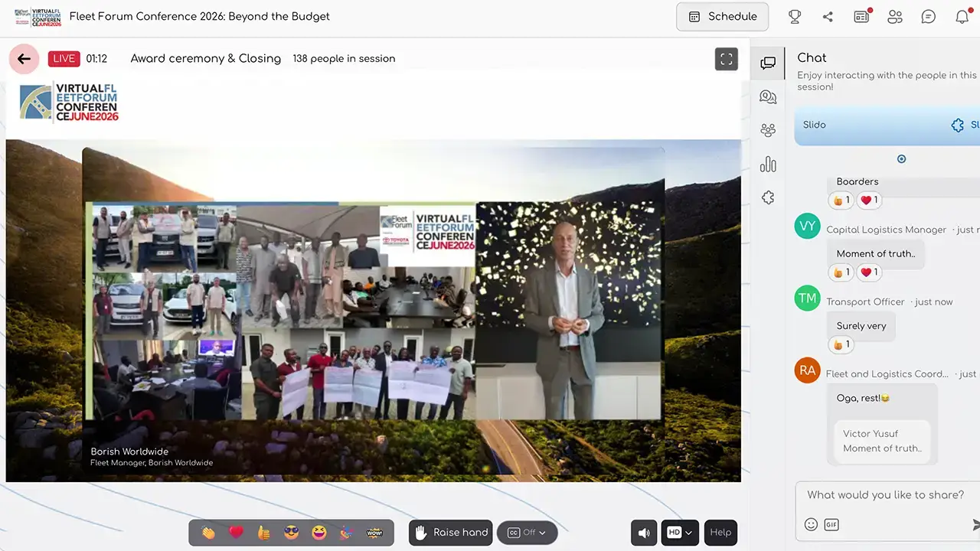Screen dimensions: 980x551
Task: Click the quoted 'Victor Yusuf' reply preview
Action: pos(882,441)
